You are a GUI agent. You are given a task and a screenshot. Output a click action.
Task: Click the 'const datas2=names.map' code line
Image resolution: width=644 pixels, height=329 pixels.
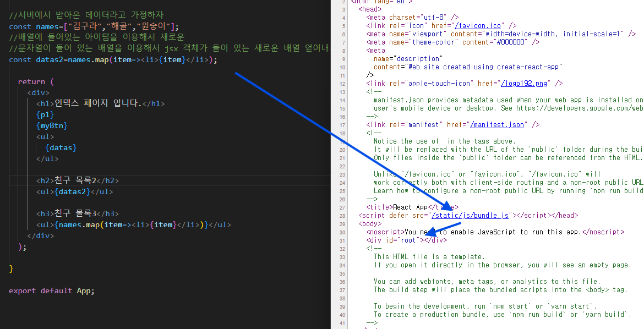pyautogui.click(x=113, y=59)
